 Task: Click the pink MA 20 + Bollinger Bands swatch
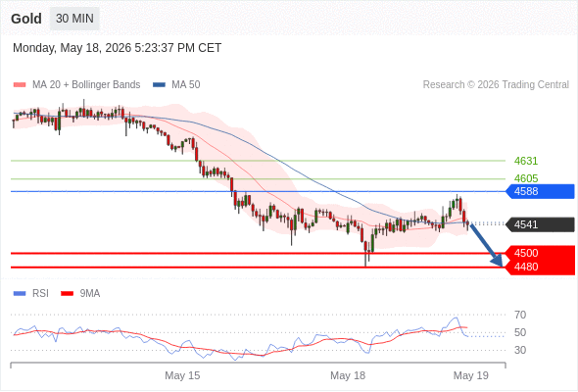point(20,85)
